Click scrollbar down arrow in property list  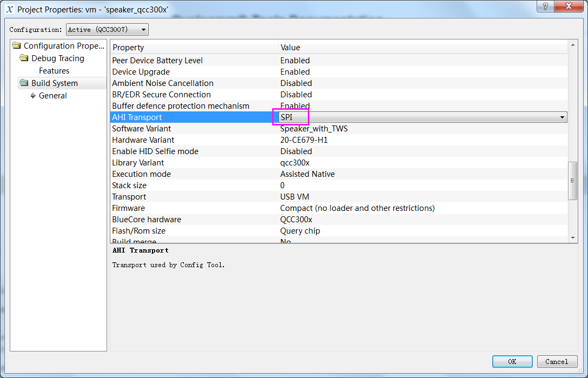click(x=573, y=237)
